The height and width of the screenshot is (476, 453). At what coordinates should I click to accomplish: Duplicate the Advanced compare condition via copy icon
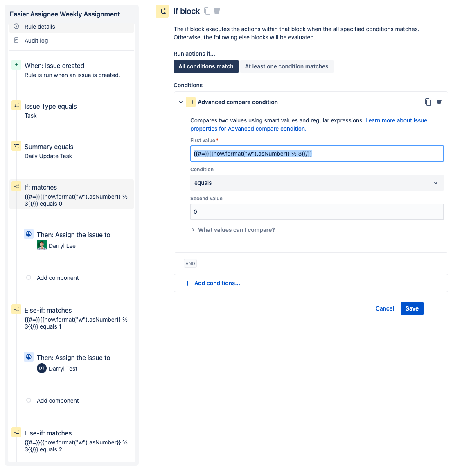428,102
